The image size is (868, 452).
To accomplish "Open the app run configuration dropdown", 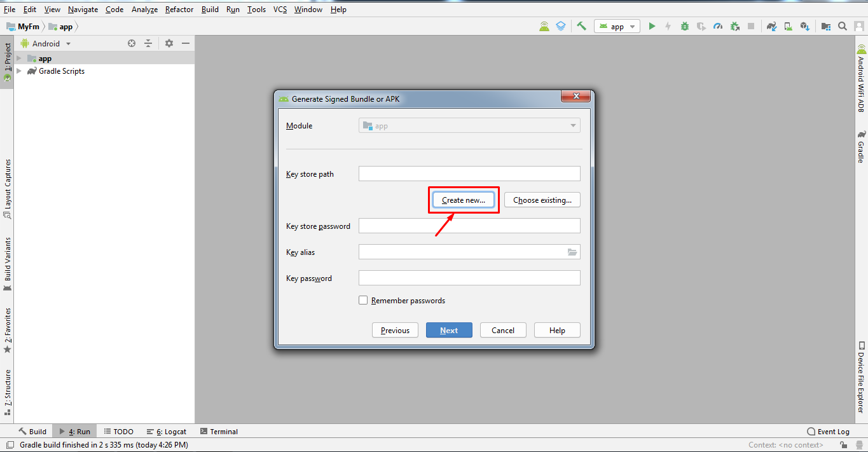I will click(x=617, y=26).
